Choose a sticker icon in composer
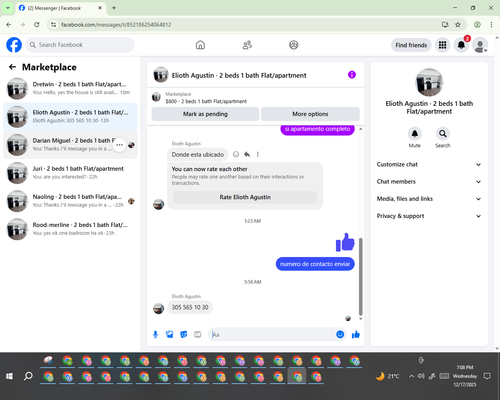This screenshot has width=500, height=400. click(184, 334)
